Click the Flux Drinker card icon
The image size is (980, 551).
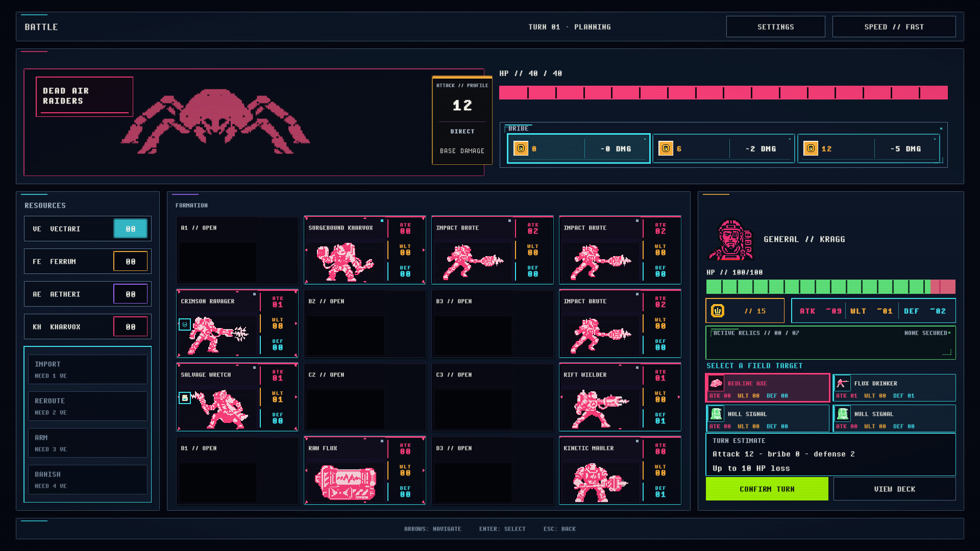click(842, 383)
